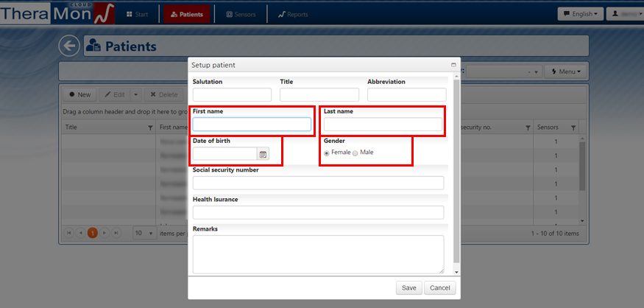Click the dialog's vertical scrollbar
This screenshot has width=644, height=308.
(x=457, y=169)
